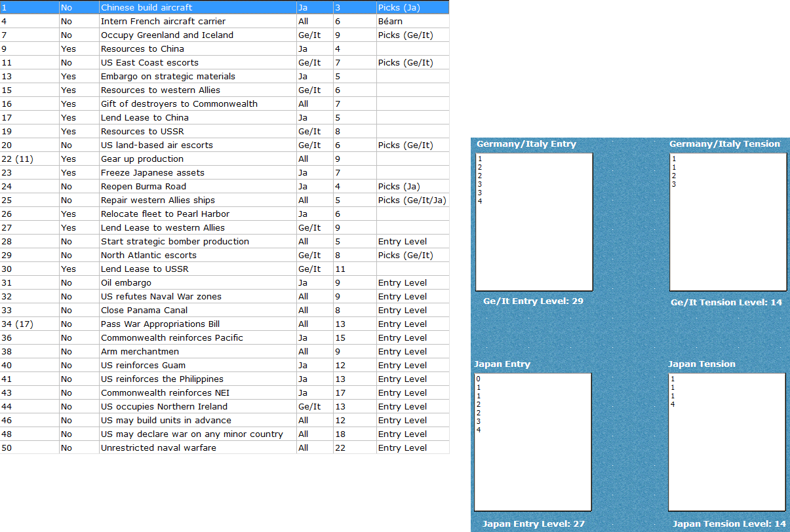This screenshot has width=790, height=532.
Task: Click option number '22 (11)' cell
Action: click(x=30, y=159)
